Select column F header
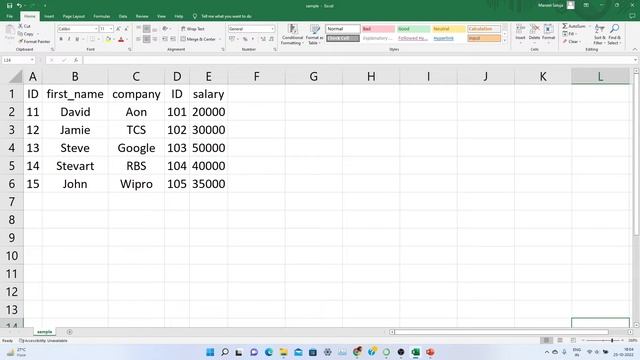The height and width of the screenshot is (360, 640). coord(256,76)
